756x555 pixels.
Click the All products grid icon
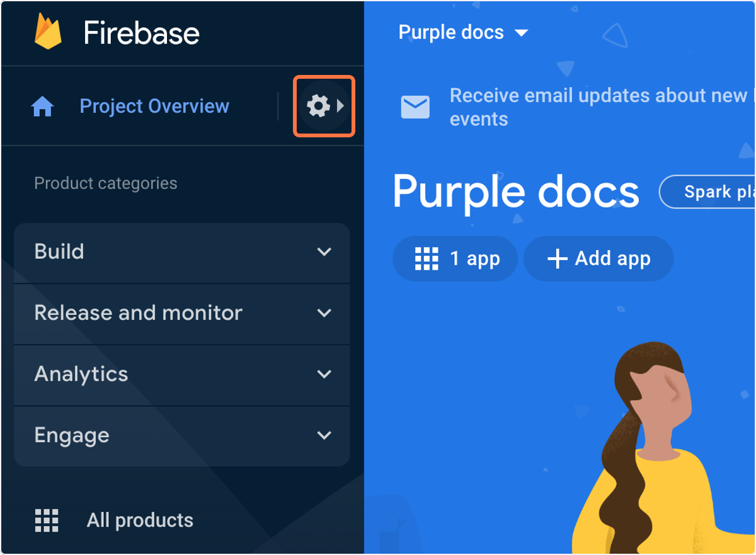click(47, 520)
